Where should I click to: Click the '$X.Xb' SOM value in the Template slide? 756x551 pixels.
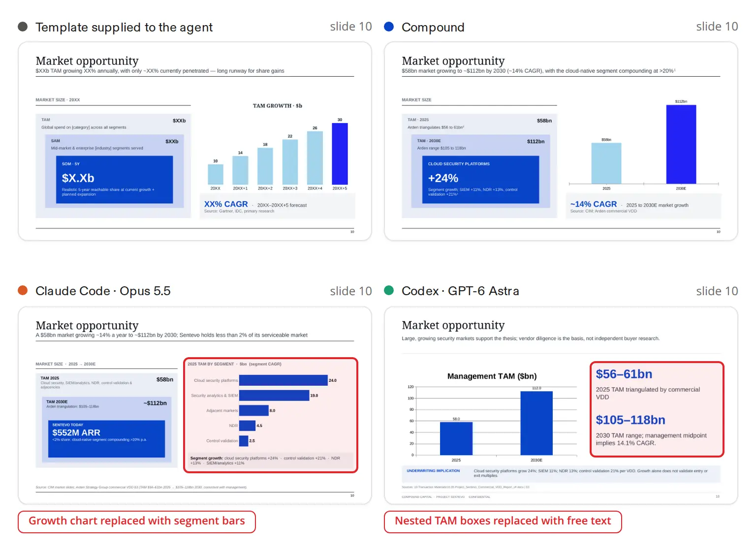click(78, 178)
